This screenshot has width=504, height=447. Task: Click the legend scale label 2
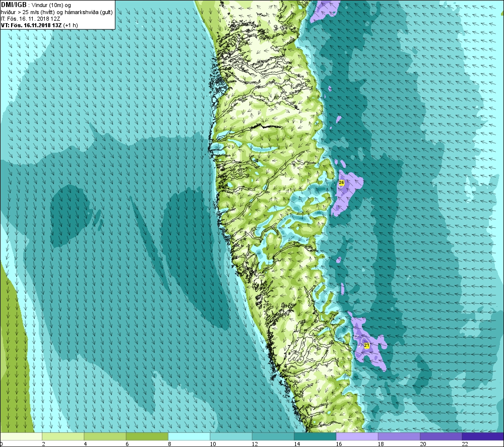[x=43, y=444]
